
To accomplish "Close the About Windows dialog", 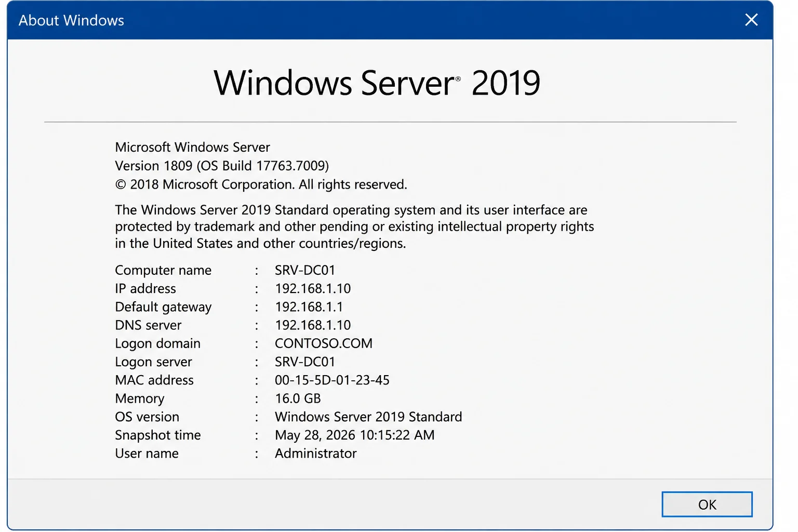I will 751,20.
